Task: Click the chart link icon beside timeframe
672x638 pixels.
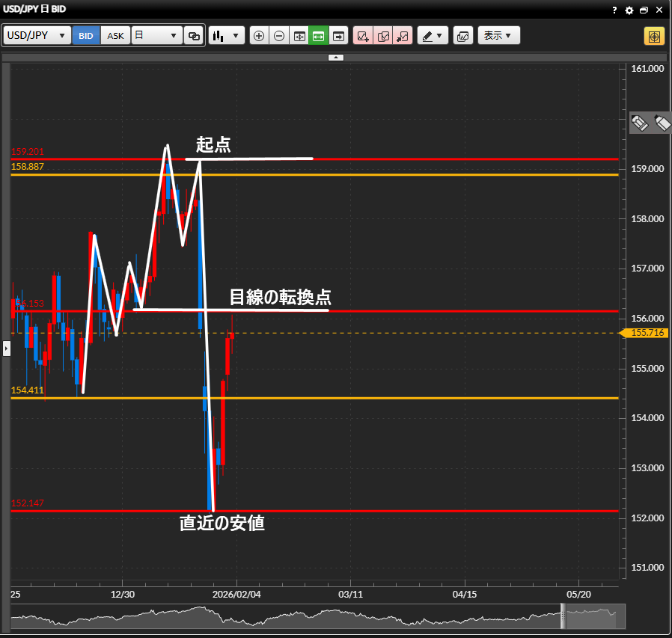Action: click(x=194, y=36)
